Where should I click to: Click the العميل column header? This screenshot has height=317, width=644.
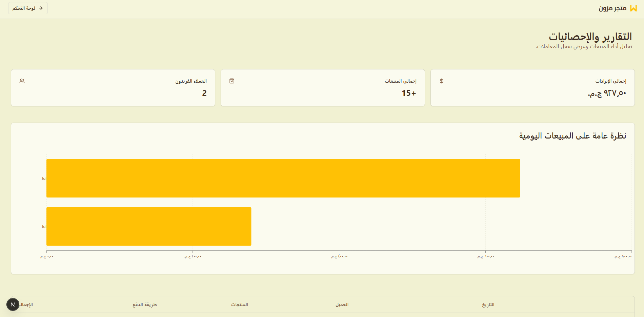pos(342,304)
